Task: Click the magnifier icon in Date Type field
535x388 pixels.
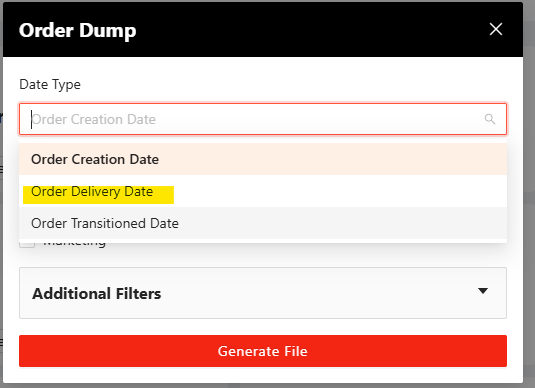Action: [490, 119]
